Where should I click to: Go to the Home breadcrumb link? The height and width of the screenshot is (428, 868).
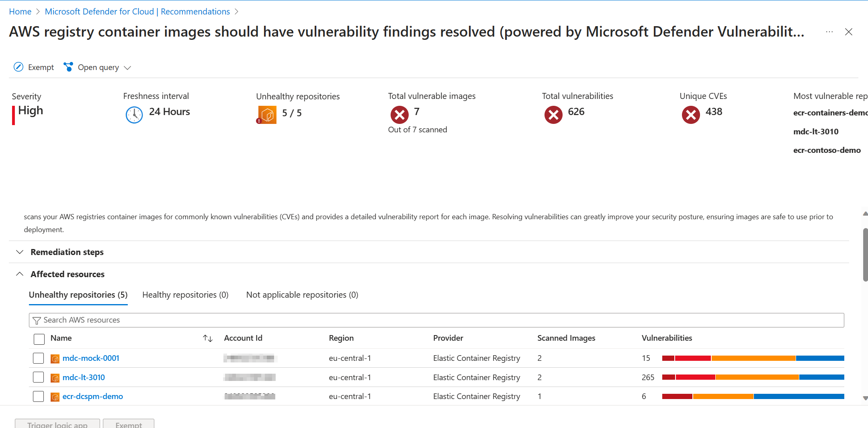click(x=20, y=12)
